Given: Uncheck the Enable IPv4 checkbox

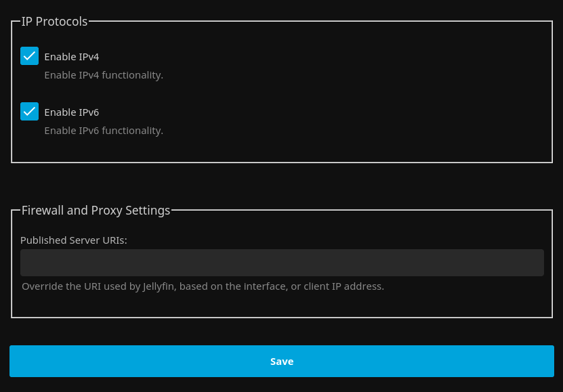Looking at the screenshot, I should 29,56.
